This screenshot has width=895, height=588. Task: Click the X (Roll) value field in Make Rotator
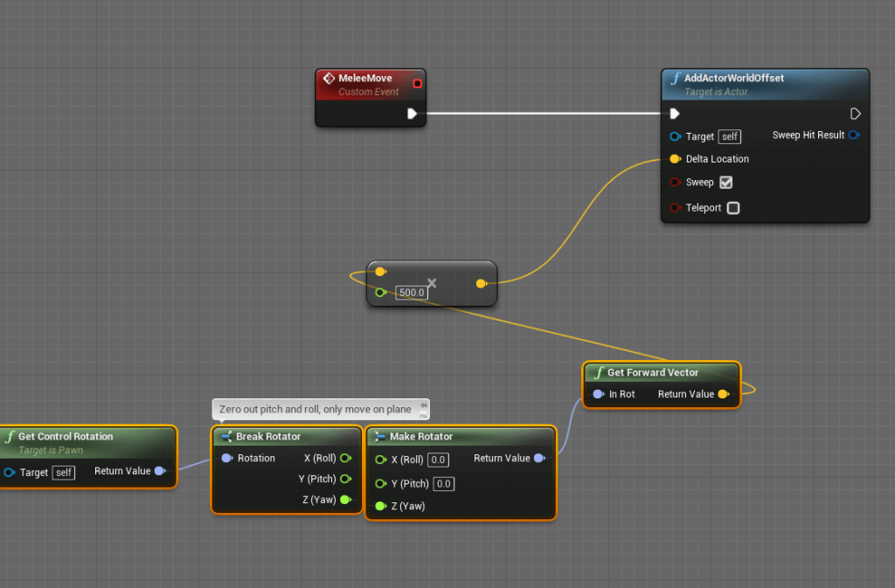[x=438, y=460]
